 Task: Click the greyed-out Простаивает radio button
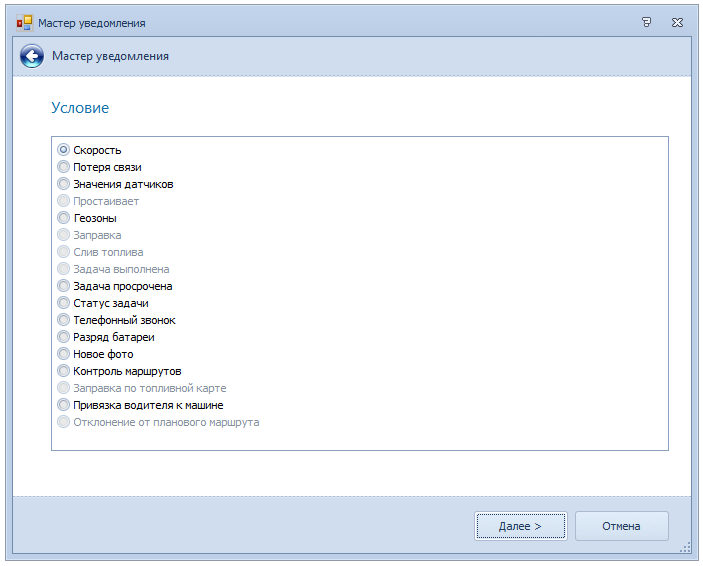point(64,201)
